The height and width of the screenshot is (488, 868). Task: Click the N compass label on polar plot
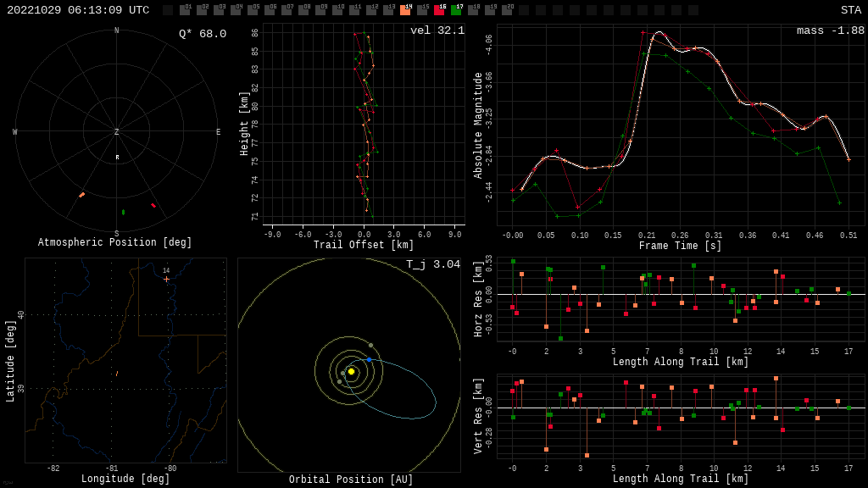point(116,30)
